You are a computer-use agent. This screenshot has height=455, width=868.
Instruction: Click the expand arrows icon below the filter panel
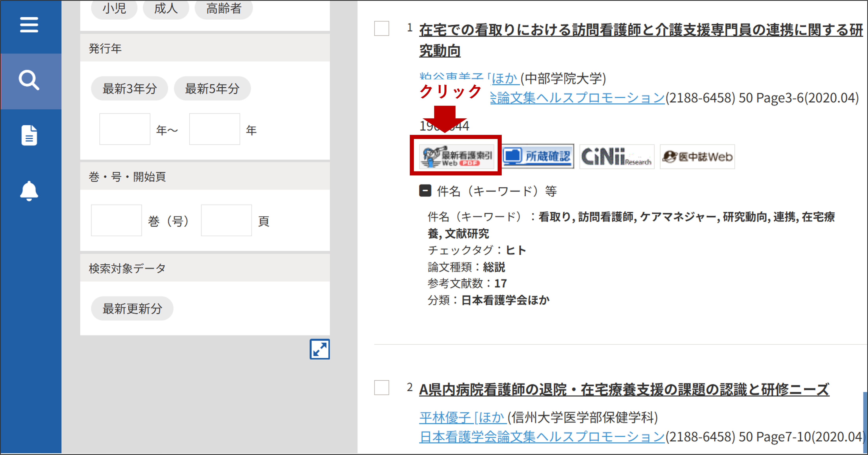point(319,349)
